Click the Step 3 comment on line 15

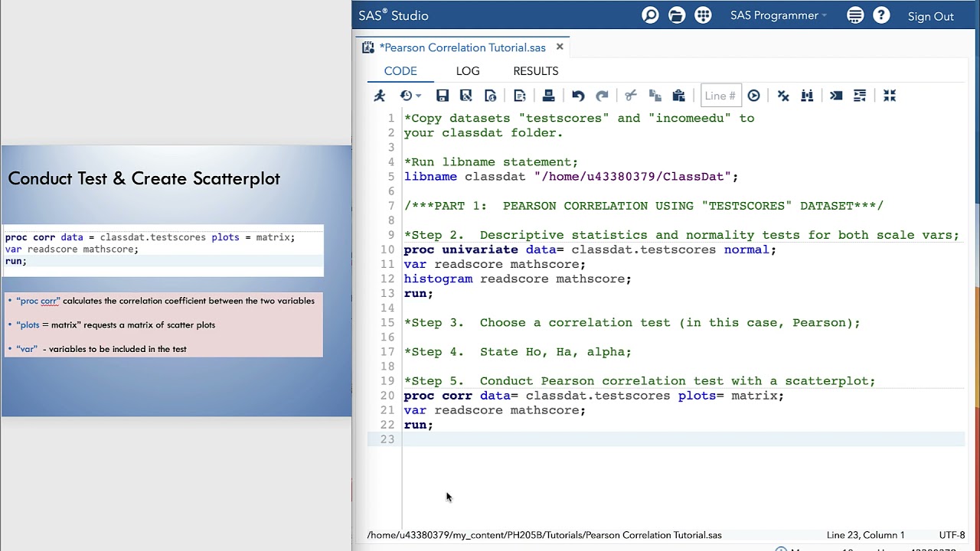pos(632,323)
